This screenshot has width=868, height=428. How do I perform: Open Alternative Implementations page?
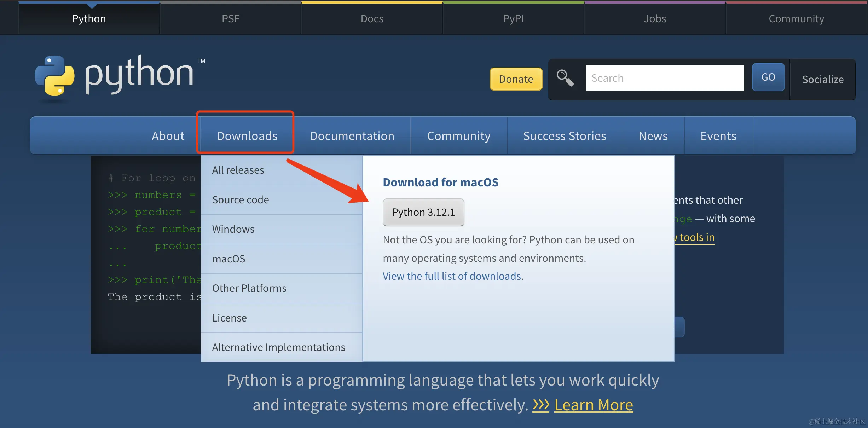278,347
